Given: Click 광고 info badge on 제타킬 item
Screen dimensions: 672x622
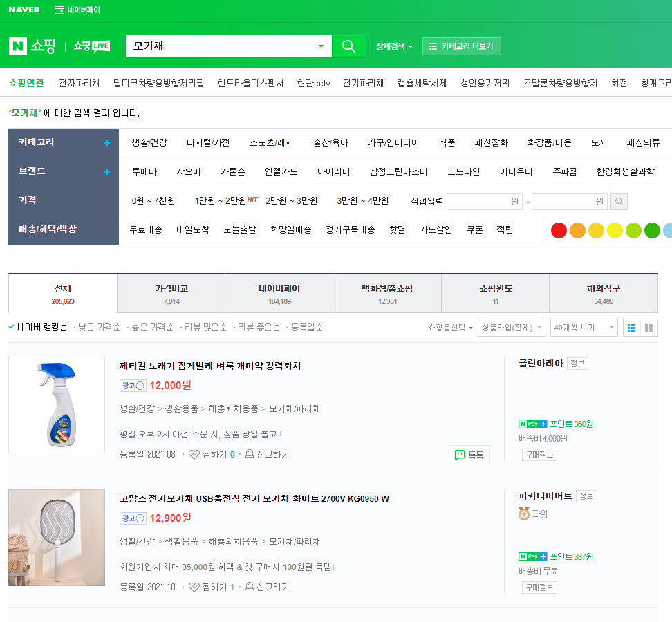Looking at the screenshot, I should (133, 386).
